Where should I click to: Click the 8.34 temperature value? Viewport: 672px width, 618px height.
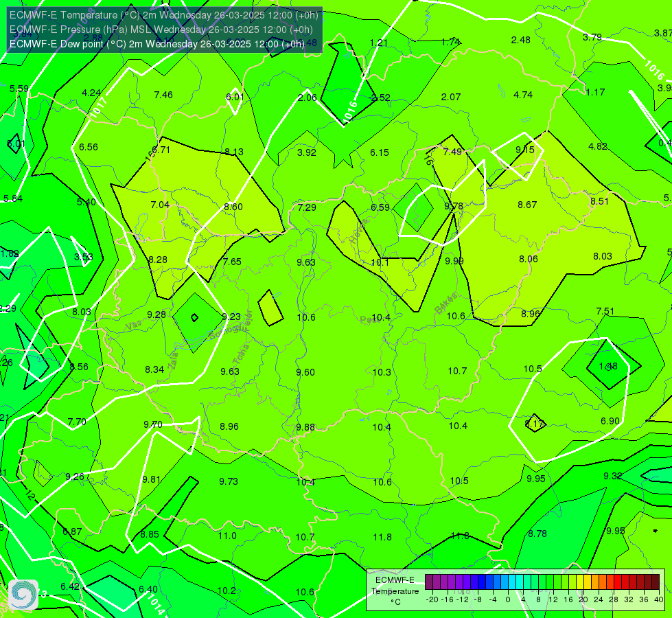(x=154, y=369)
